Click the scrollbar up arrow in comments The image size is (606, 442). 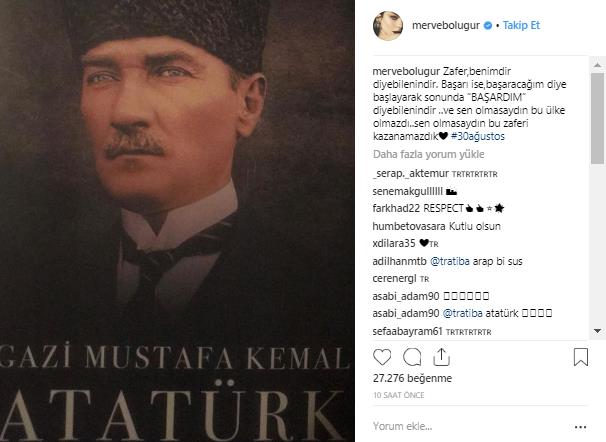point(597,65)
